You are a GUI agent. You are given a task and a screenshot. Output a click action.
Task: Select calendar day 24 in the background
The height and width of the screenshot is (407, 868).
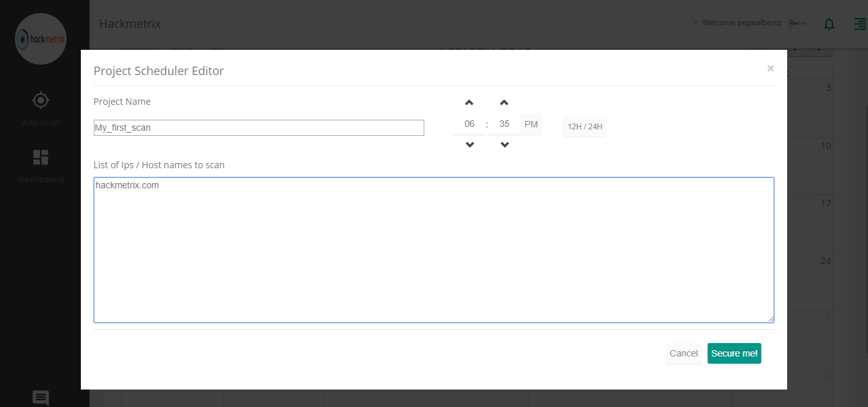(825, 261)
